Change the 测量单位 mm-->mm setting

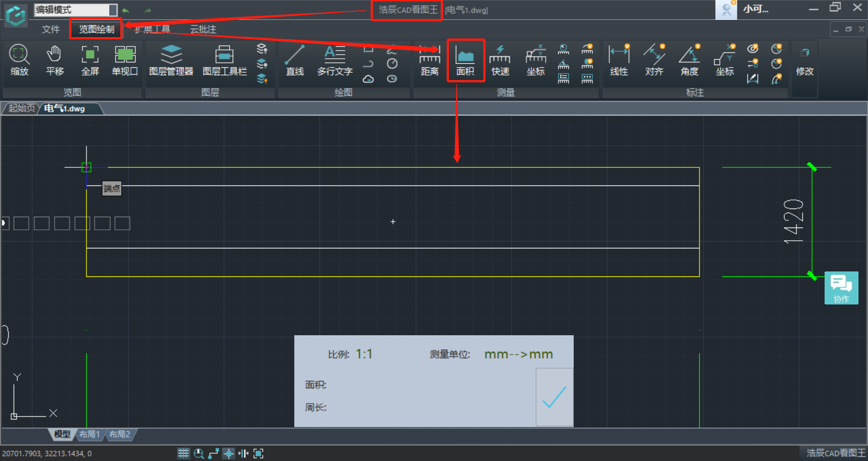pos(519,354)
